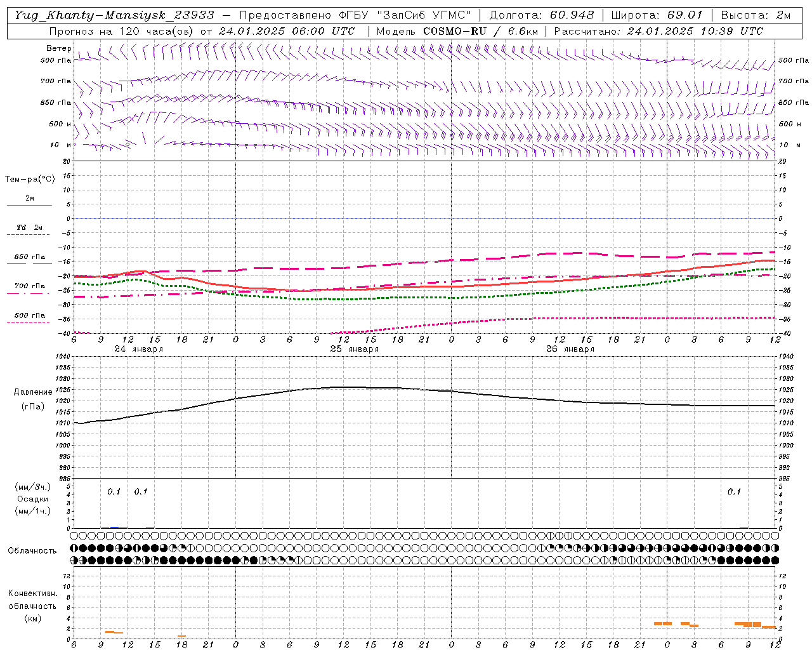The height and width of the screenshot is (650, 812).
Task: Click the pink dash-dot sample under '700 гПа' legend
Action: coord(29,293)
